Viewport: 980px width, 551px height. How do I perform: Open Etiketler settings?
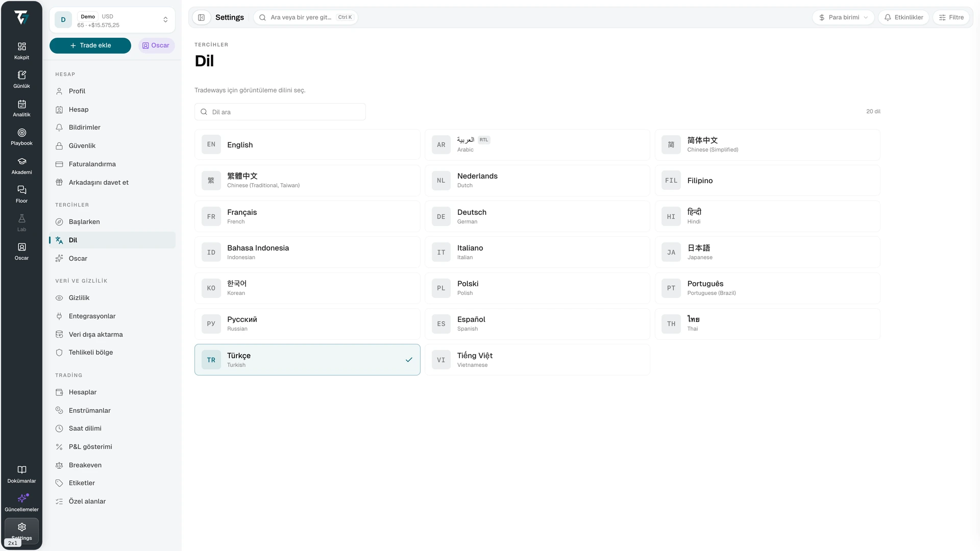coord(112,483)
